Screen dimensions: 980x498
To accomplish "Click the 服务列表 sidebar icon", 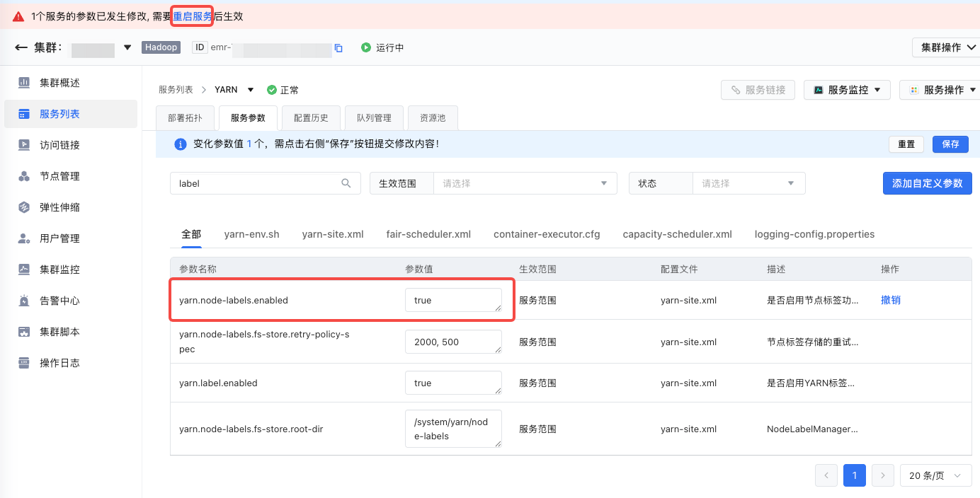I will (x=24, y=114).
